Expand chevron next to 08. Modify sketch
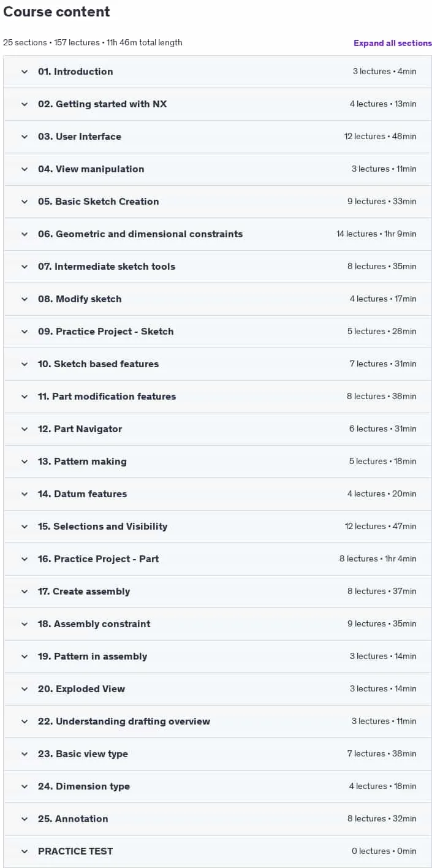The image size is (432, 868). pyautogui.click(x=25, y=299)
